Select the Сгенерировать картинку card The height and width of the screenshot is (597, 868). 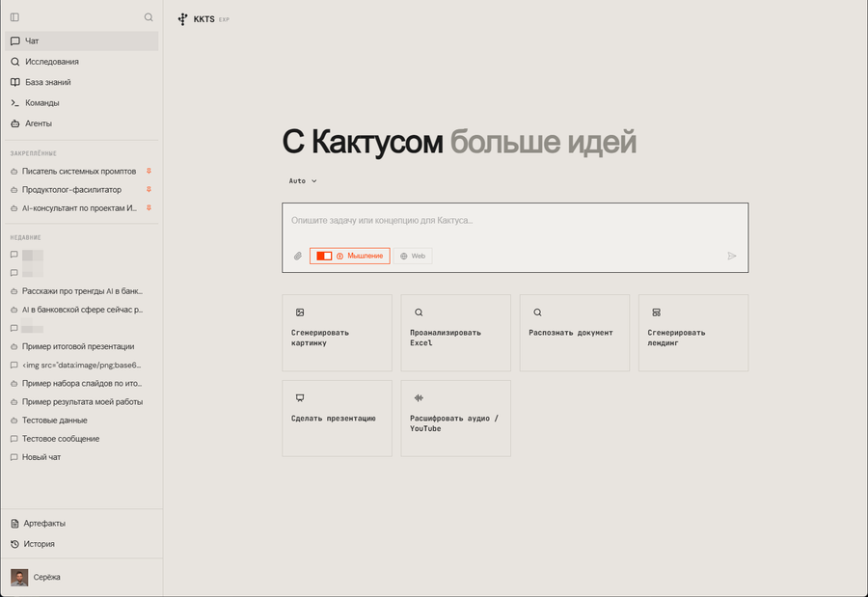[x=338, y=333]
